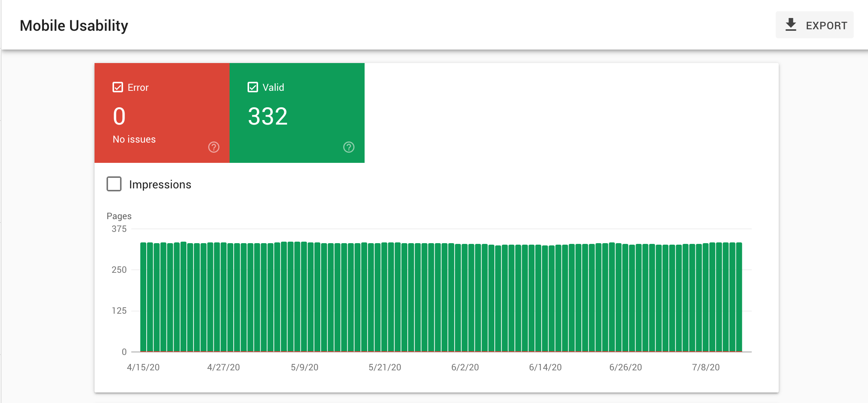The height and width of the screenshot is (403, 868).
Task: Click the 4/15/20 date on the axis
Action: (143, 367)
